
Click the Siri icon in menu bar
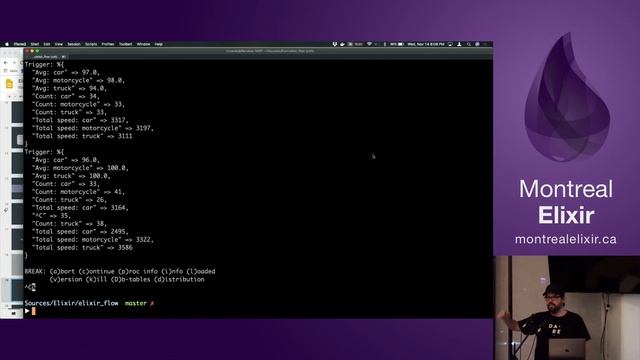(477, 44)
